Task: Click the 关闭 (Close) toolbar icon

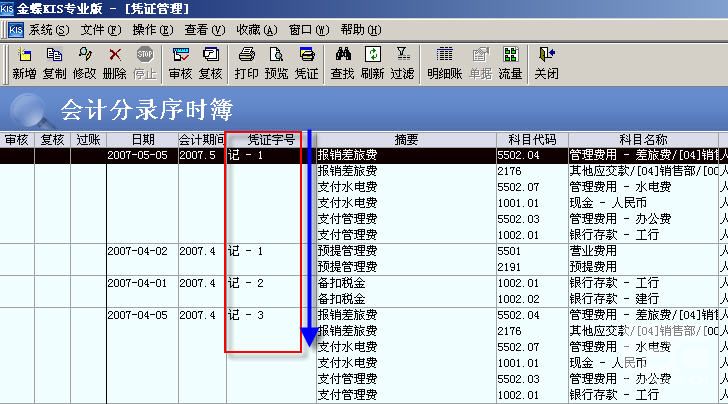Action: click(546, 62)
